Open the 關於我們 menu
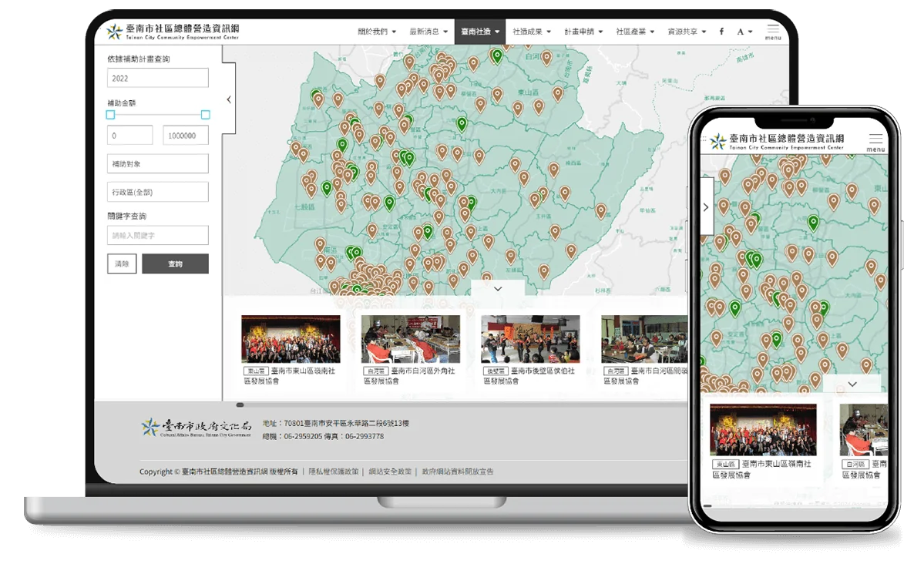Image resolution: width=924 pixels, height=564 pixels. 377,32
